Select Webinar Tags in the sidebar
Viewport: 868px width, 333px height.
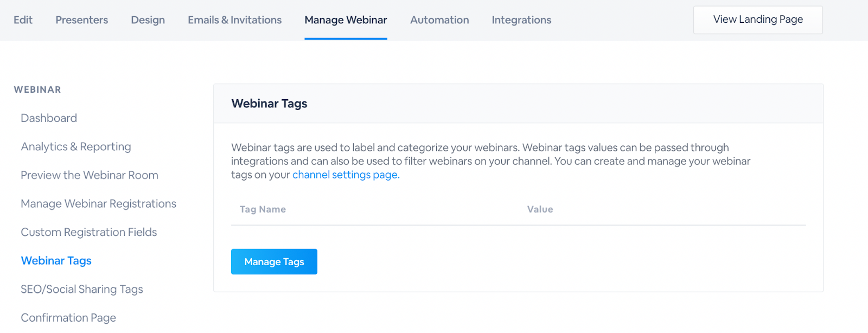56,261
